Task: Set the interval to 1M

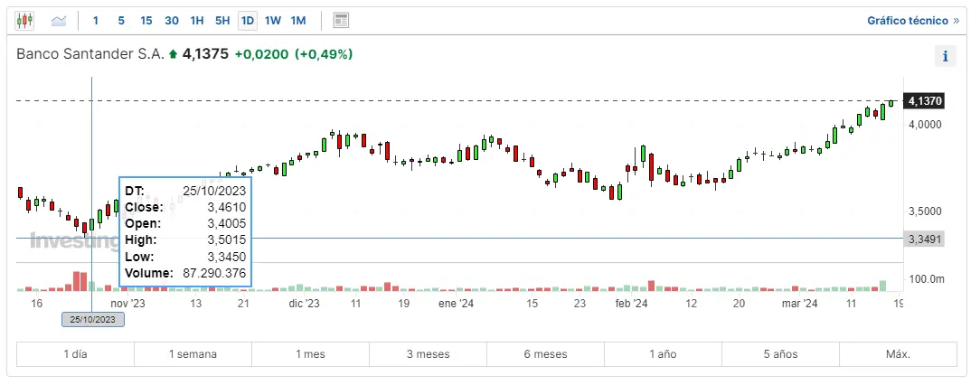Action: pos(298,20)
